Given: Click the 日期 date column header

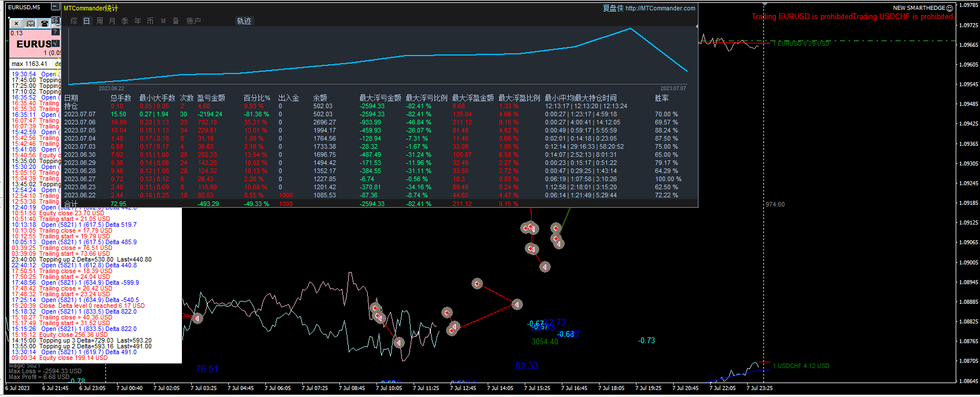Looking at the screenshot, I should [x=71, y=98].
